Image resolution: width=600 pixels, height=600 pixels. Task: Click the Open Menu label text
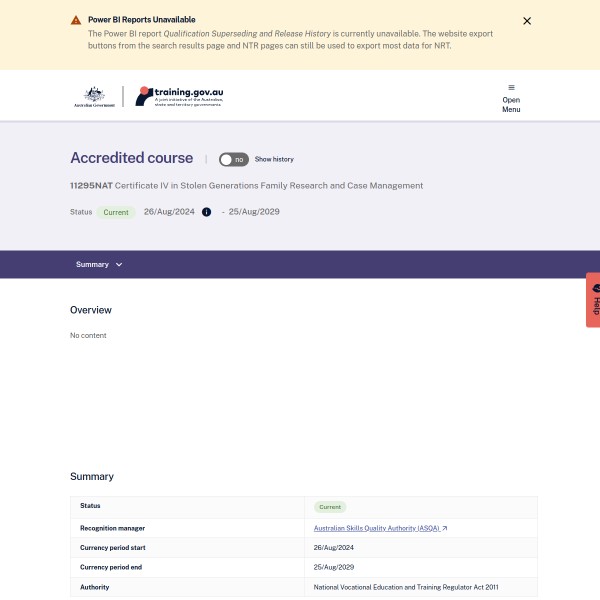(x=511, y=105)
